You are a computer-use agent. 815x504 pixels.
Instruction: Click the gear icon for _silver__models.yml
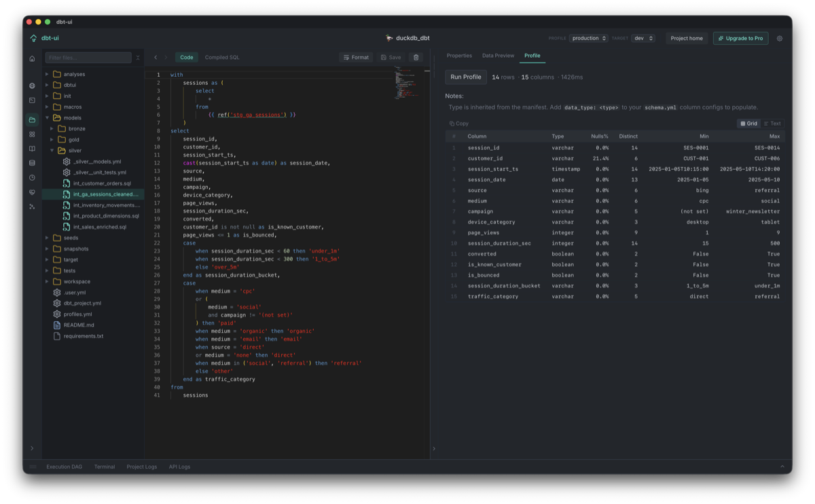pyautogui.click(x=67, y=162)
